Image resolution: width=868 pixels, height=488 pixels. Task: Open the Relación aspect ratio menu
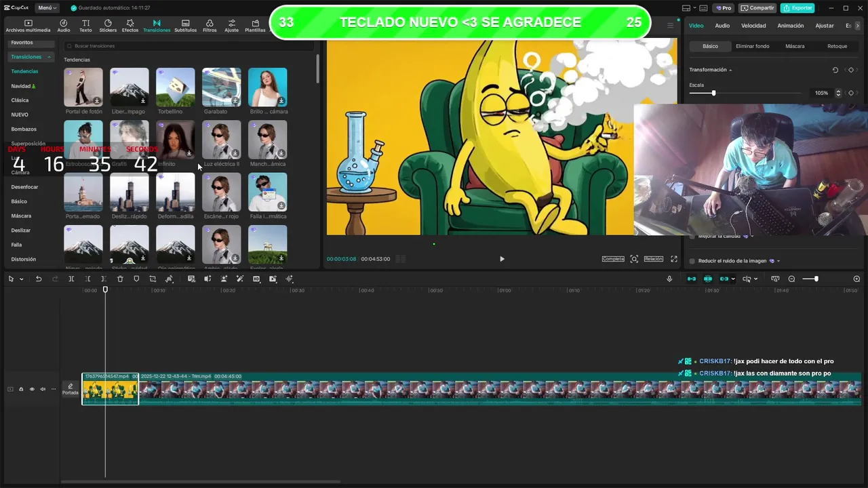coord(653,259)
